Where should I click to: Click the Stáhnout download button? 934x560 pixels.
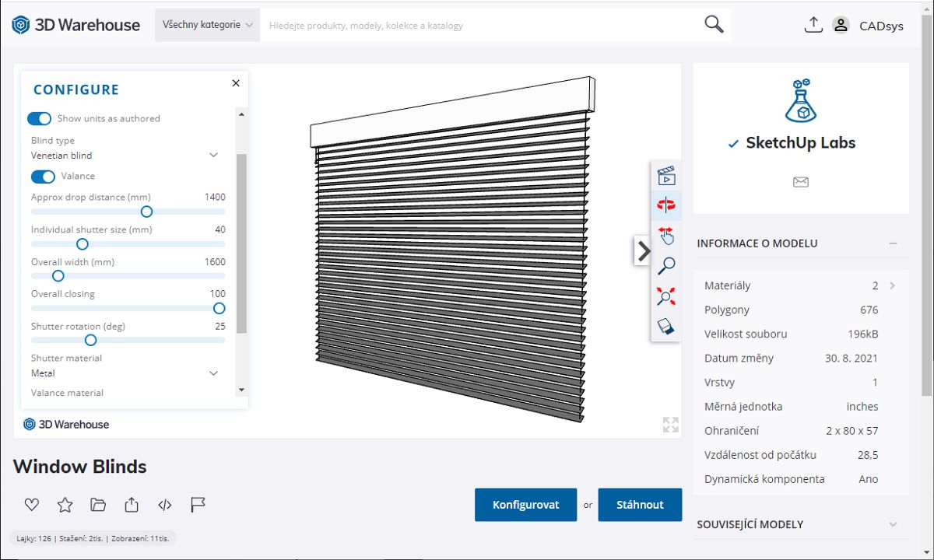click(x=640, y=505)
